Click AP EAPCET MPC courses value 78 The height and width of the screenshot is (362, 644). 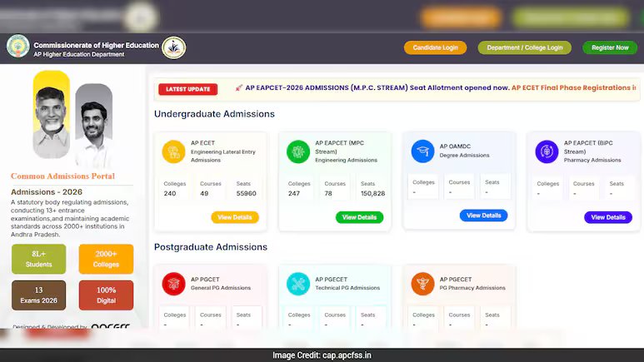point(328,193)
